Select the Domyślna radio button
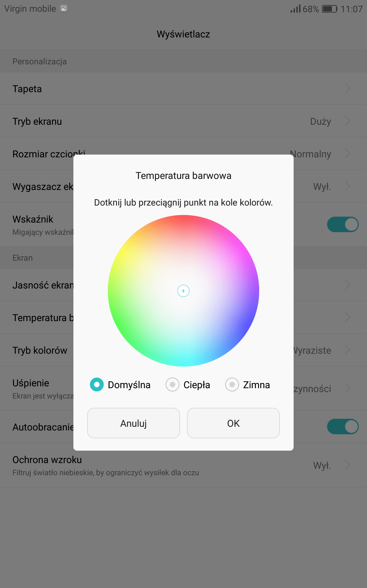367x588 pixels. click(97, 385)
